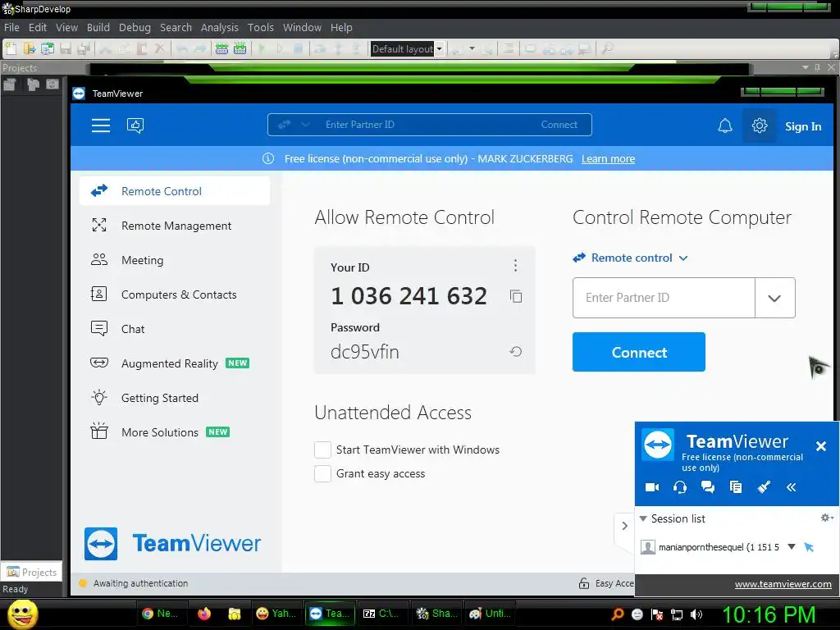Click SharpDevelop open file toolbar icon

click(x=29, y=48)
